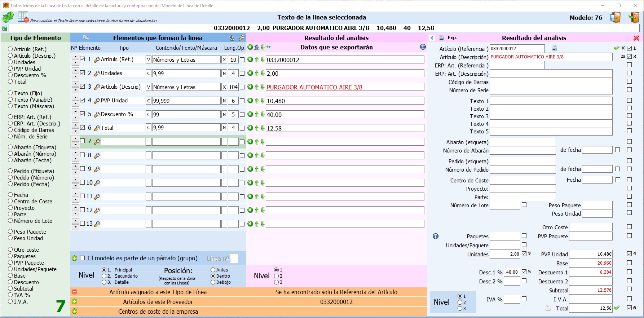Click the wrench icon in Elementos header
The height and width of the screenshot is (318, 644).
[242, 38]
